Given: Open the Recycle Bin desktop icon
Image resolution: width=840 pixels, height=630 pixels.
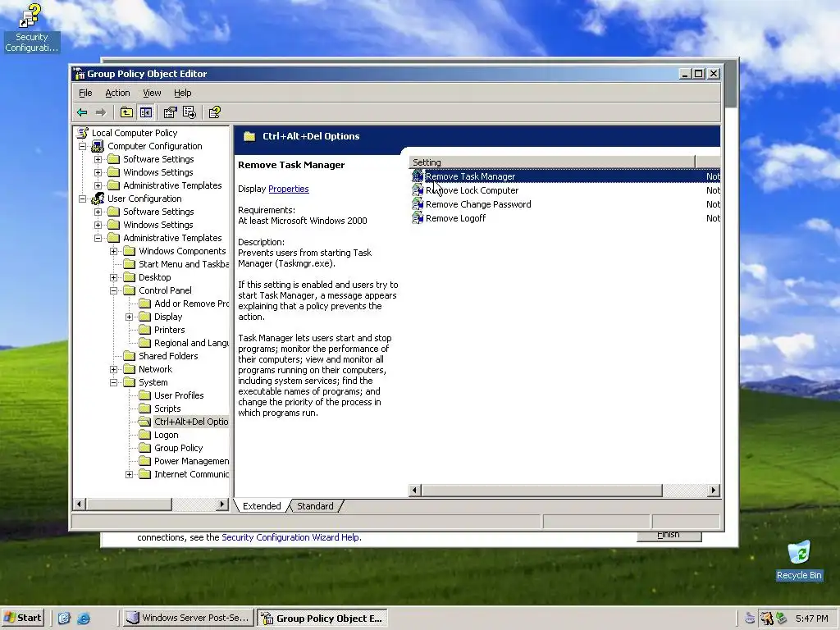Looking at the screenshot, I should tap(799, 560).
